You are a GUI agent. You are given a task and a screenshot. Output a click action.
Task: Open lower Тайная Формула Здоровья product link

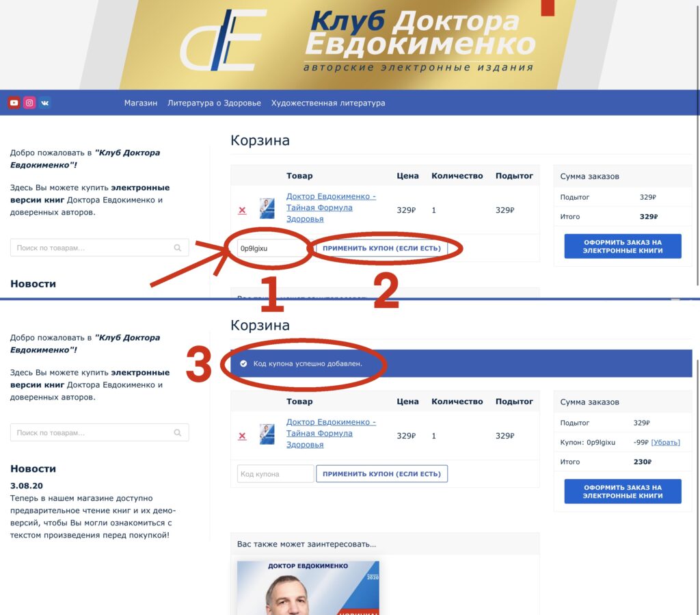click(331, 433)
